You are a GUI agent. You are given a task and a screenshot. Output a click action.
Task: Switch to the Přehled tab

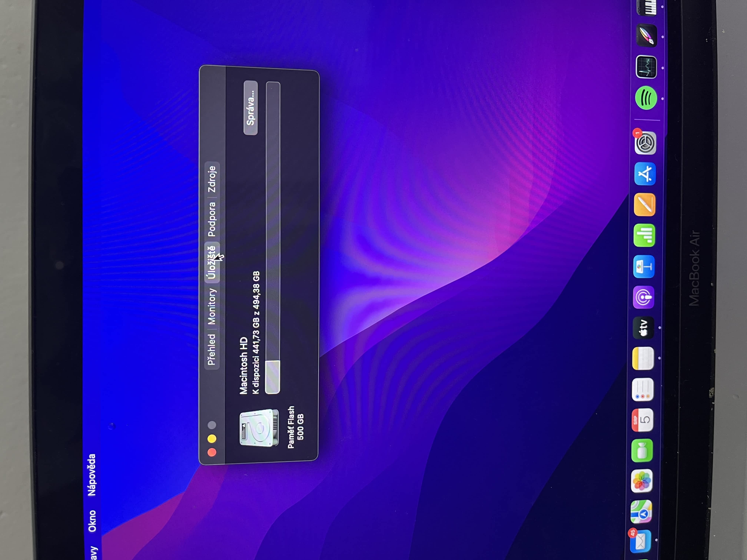pyautogui.click(x=212, y=349)
